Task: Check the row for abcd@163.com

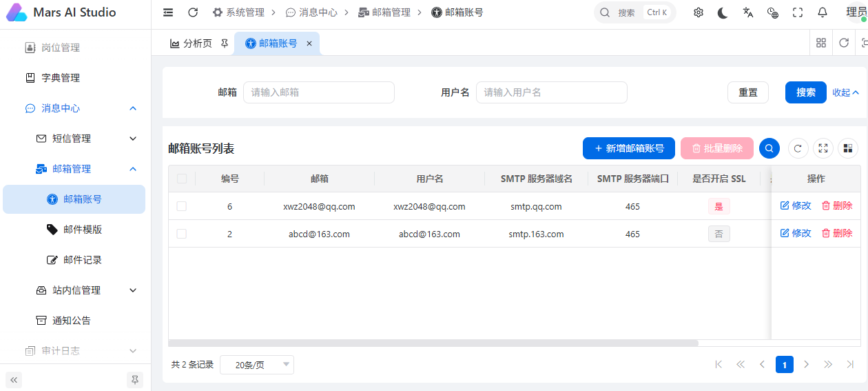Action: click(182, 234)
